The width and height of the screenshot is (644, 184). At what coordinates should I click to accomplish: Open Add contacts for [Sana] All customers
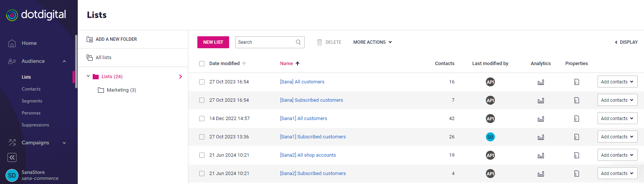tap(617, 82)
